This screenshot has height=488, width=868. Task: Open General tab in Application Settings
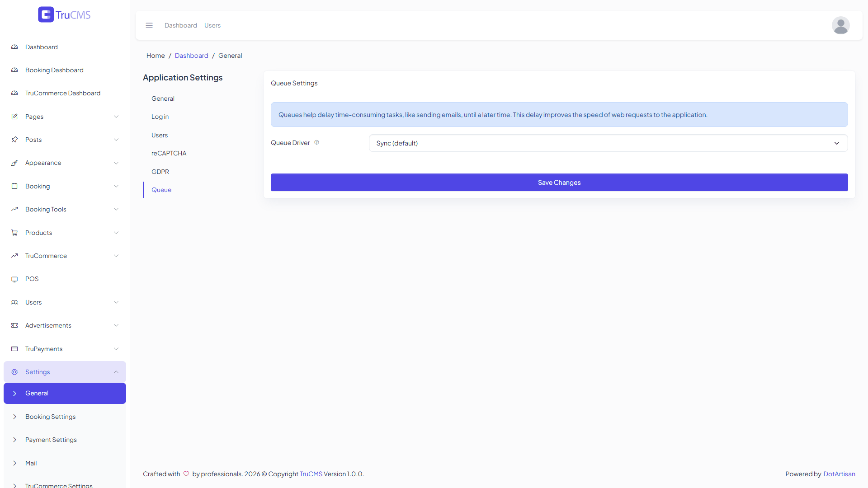pyautogui.click(x=163, y=99)
